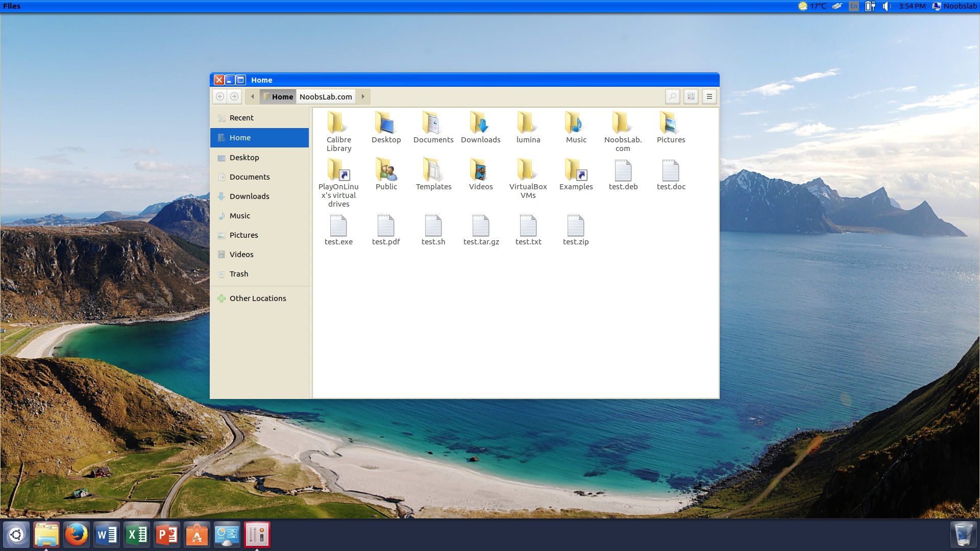Toggle the search bar with the magnifier button
Screen dimensions: 980x551
(672, 96)
